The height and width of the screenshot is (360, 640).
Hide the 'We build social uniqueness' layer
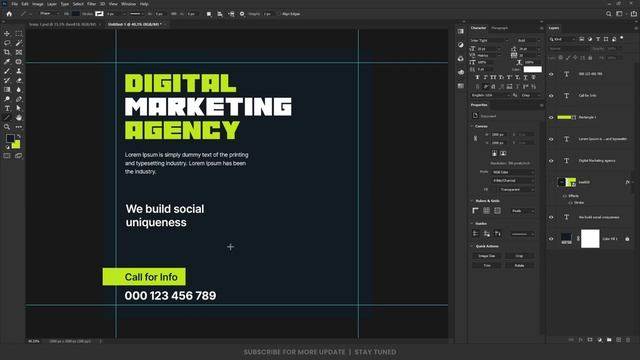551,218
